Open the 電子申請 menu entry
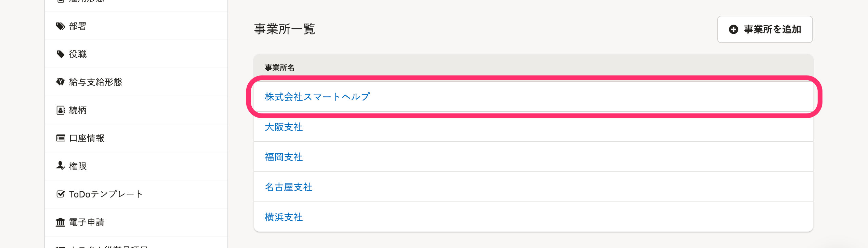Screen dimensions: 868x248 click(136, 222)
